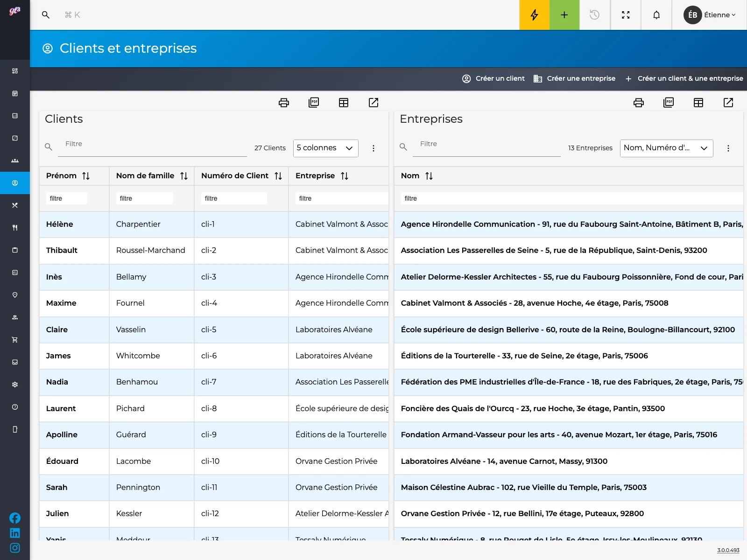
Task: Click the version number 3.0.0.493
Action: tap(728, 550)
